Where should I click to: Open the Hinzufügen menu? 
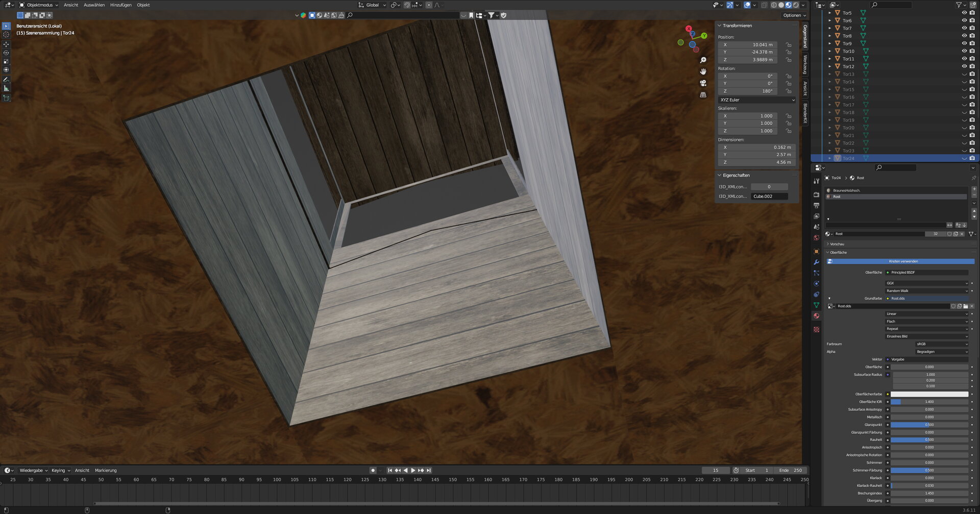[120, 5]
